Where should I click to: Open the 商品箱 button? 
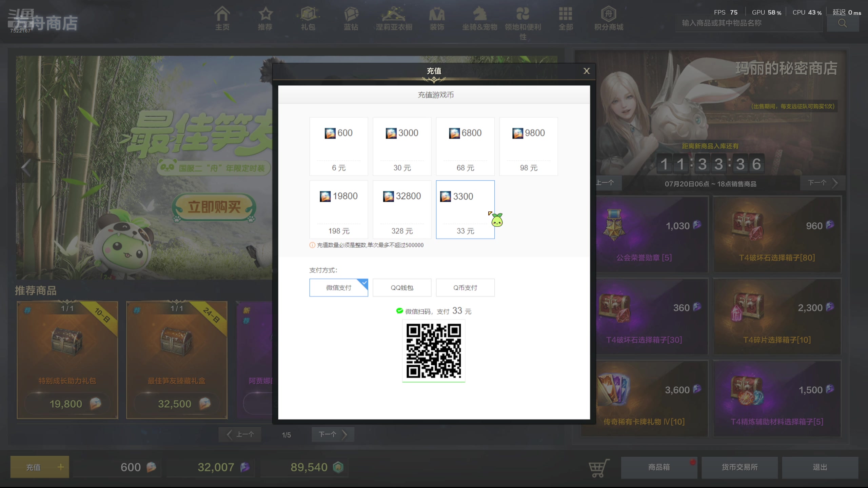pos(659,467)
